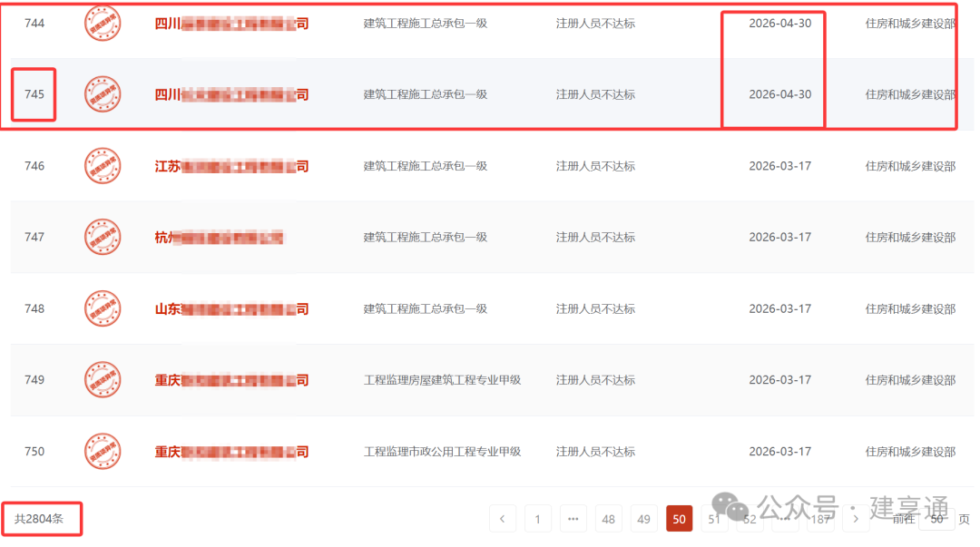Viewport: 980px width, 547px height.
Task: Click the red stamp icon in row 744
Action: [103, 23]
